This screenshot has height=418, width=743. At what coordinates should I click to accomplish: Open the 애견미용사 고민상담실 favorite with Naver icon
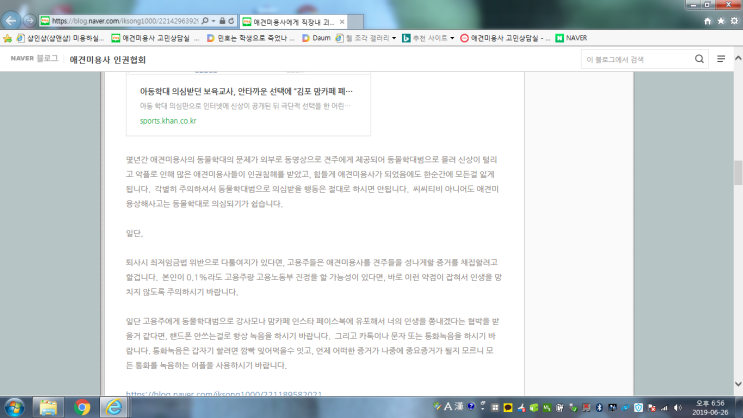155,38
